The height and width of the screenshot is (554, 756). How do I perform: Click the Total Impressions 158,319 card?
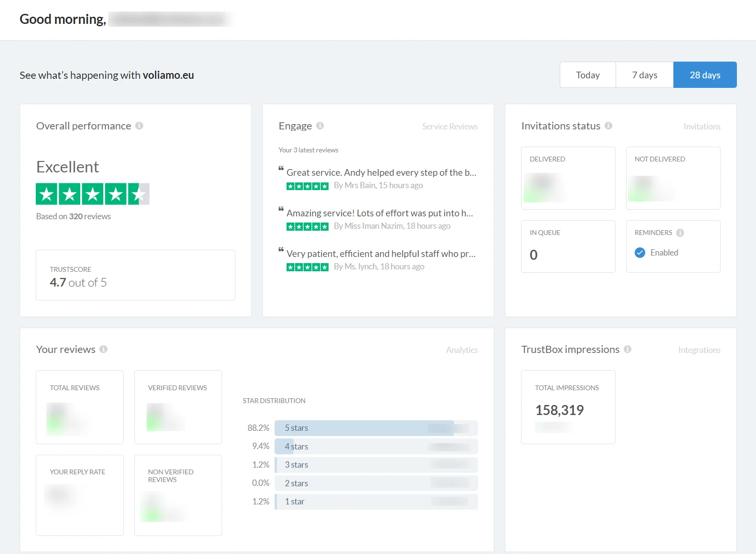pyautogui.click(x=568, y=407)
